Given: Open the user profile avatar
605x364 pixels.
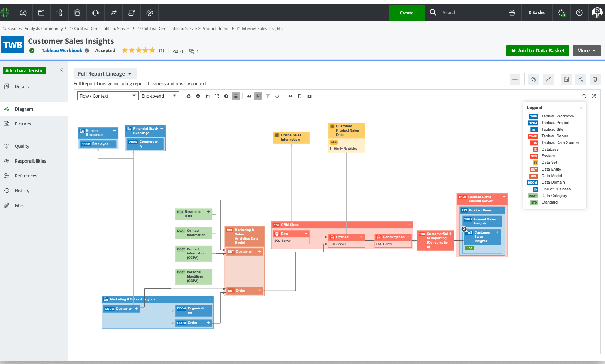Looking at the screenshot, I should (597, 13).
